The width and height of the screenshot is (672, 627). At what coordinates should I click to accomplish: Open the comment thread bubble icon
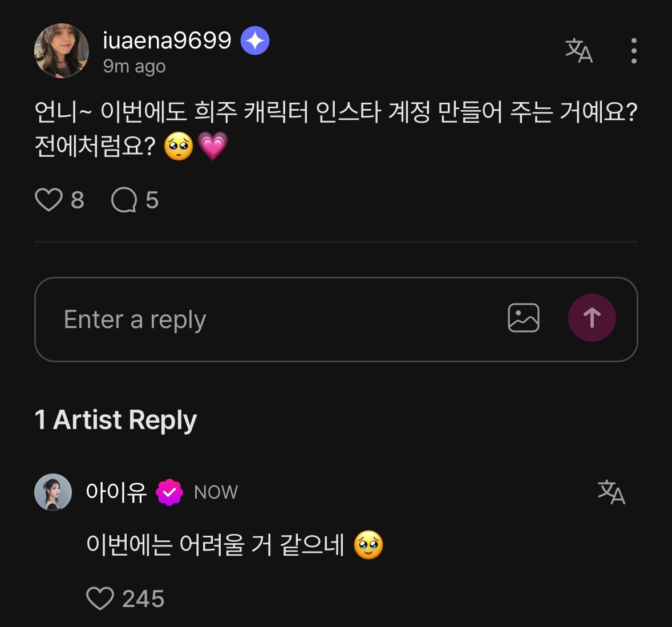(123, 199)
